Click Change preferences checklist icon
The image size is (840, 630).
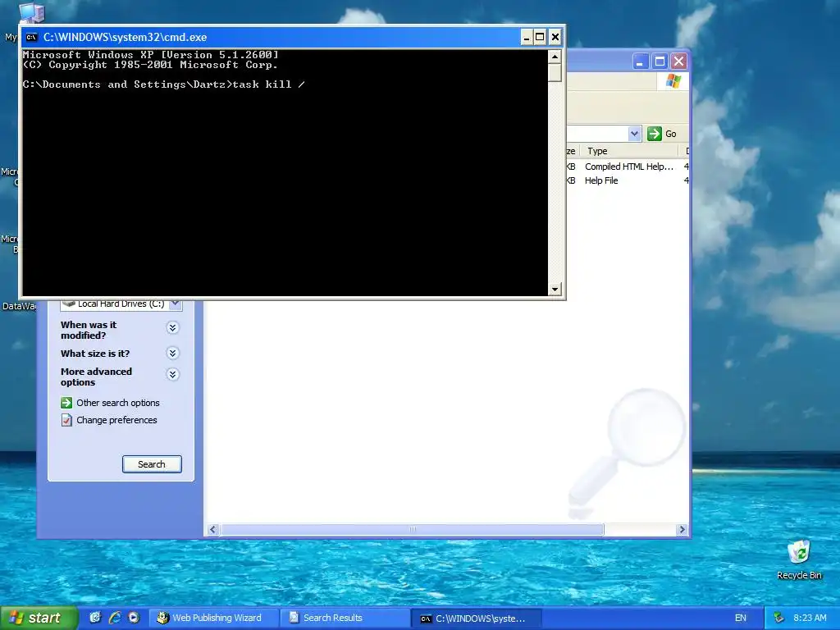[66, 420]
